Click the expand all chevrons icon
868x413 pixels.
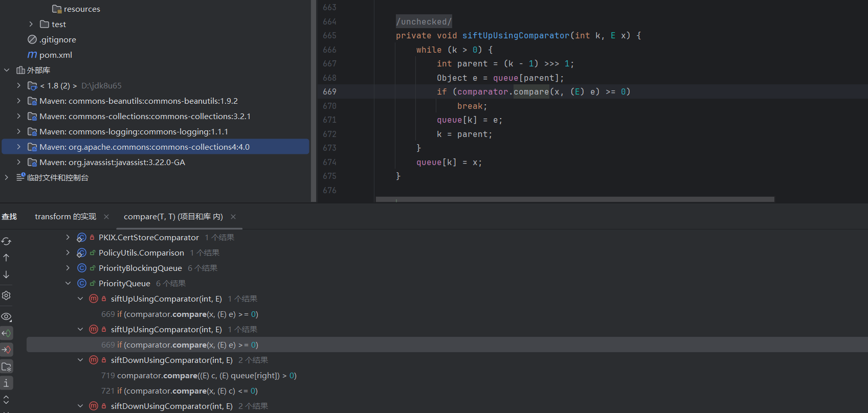coord(6,399)
